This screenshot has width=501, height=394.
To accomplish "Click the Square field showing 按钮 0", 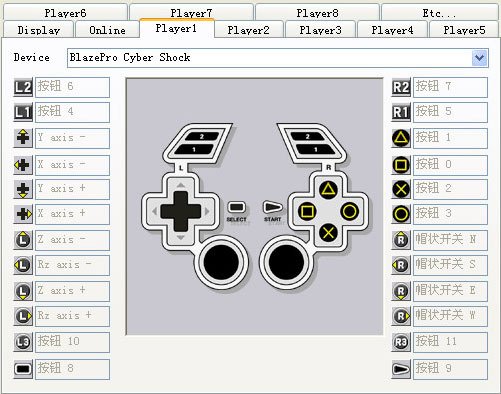I will (450, 165).
